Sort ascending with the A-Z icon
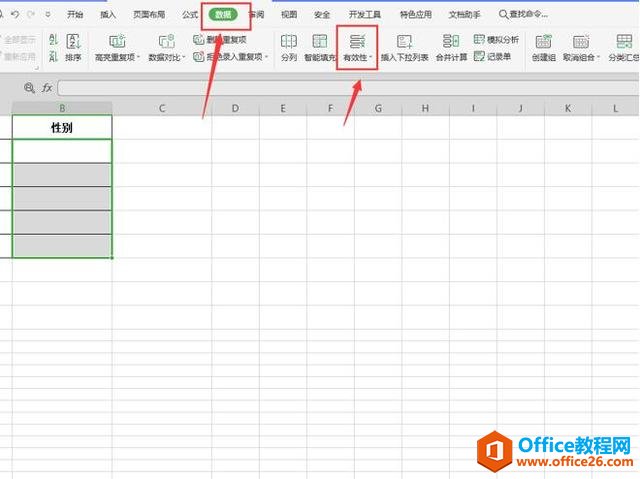The width and height of the screenshot is (640, 479). 53,40
